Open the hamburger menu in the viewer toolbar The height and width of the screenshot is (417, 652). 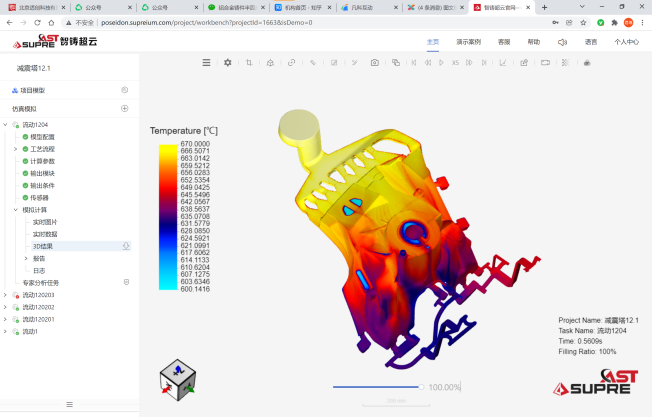[206, 62]
